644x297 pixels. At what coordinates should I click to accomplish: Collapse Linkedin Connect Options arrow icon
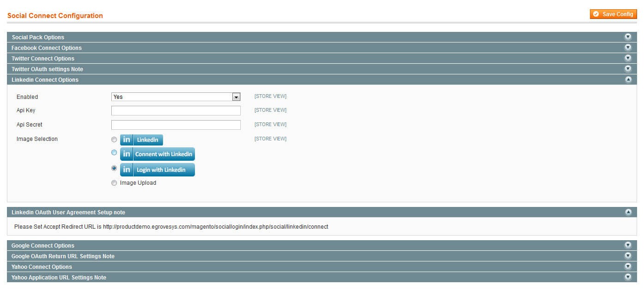coord(628,79)
